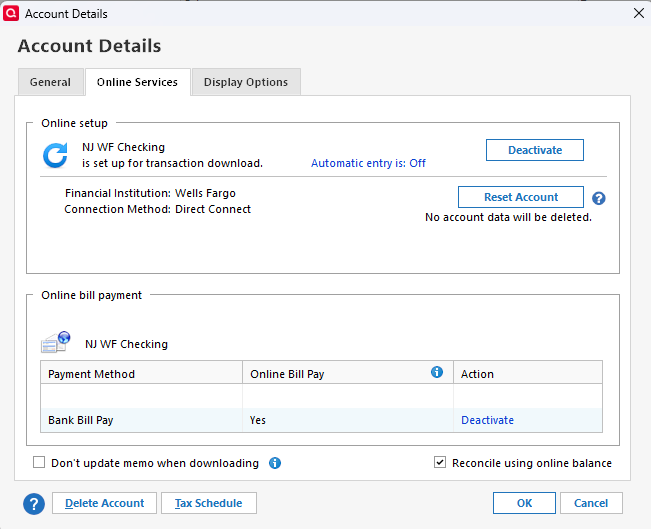Click the online bill payment envelope icon
651x529 pixels.
tap(56, 342)
